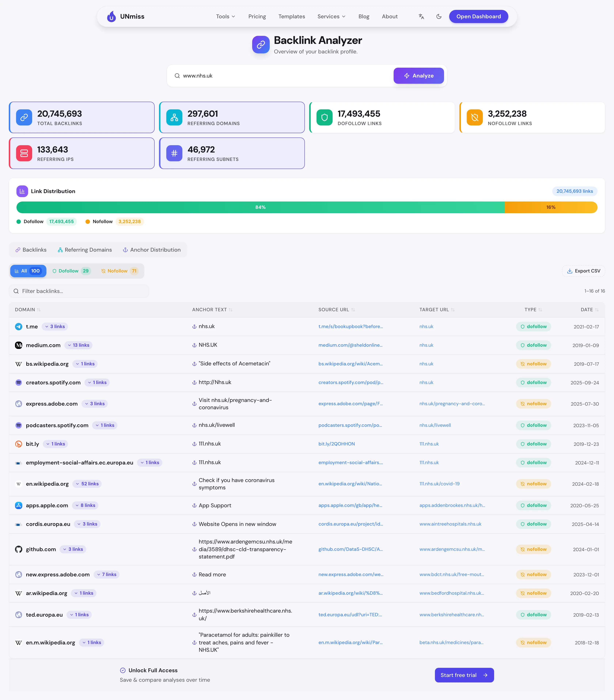This screenshot has height=700, width=614.
Task: Switch to Anchor Distribution tab
Action: click(152, 250)
